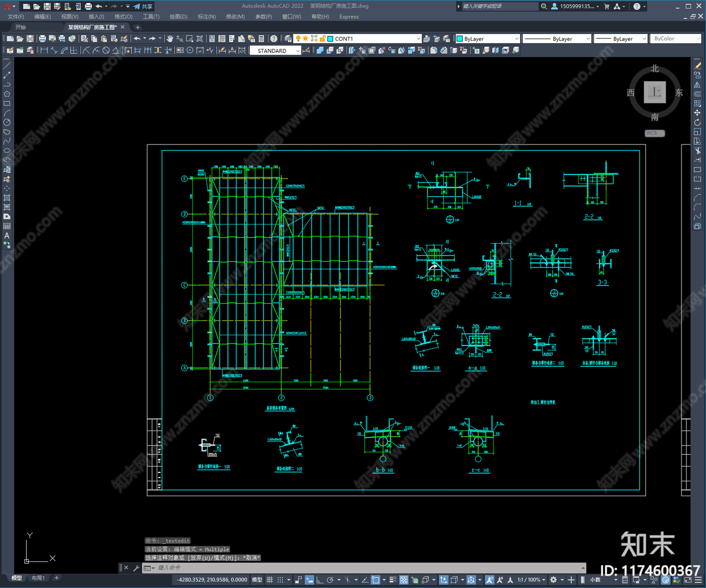The height and width of the screenshot is (588, 706).
Task: Switch to the 开始 tab
Action: pos(20,27)
